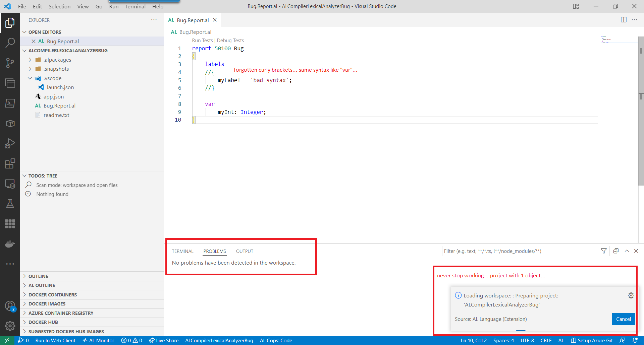Cancel the loading workspace notification

tap(623, 319)
